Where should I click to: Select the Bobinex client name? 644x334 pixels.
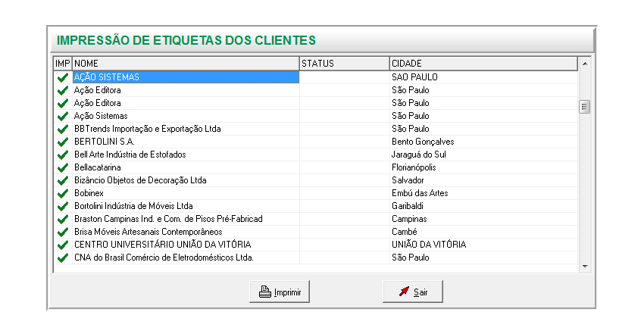coord(186,193)
